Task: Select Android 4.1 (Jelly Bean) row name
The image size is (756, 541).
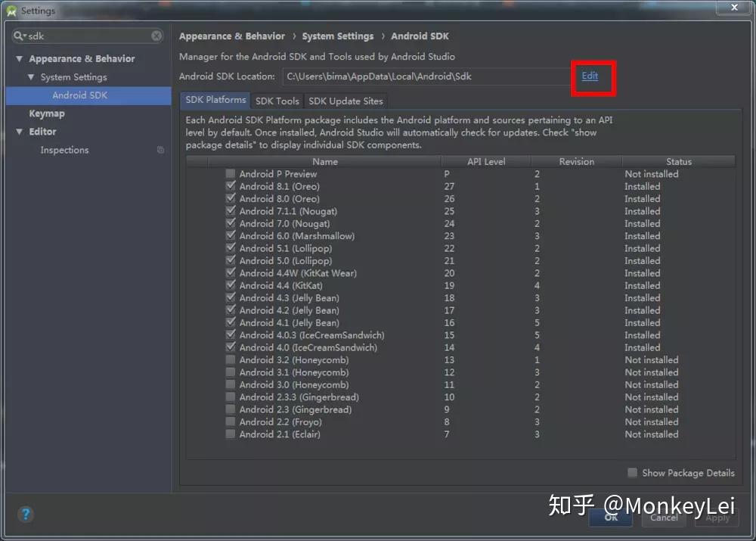Action: [290, 322]
